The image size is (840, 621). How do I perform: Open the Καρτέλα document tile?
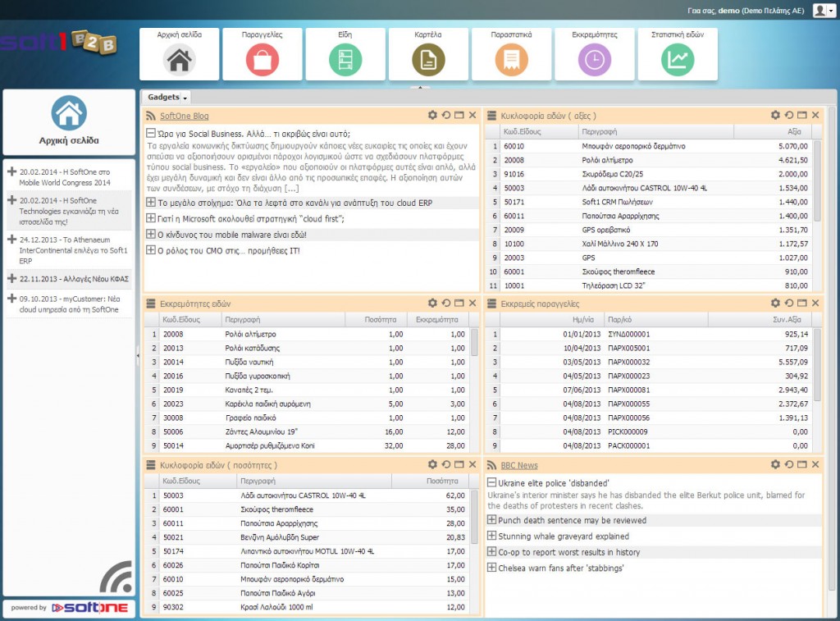(x=428, y=54)
